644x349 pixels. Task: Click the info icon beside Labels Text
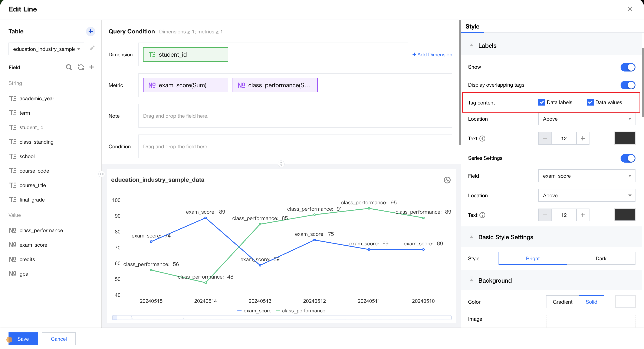pyautogui.click(x=483, y=138)
